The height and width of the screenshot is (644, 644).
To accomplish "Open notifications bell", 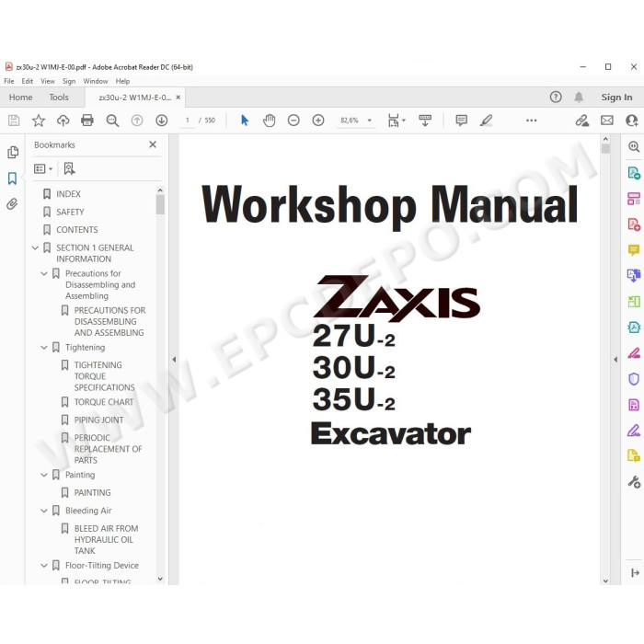I will coord(579,97).
